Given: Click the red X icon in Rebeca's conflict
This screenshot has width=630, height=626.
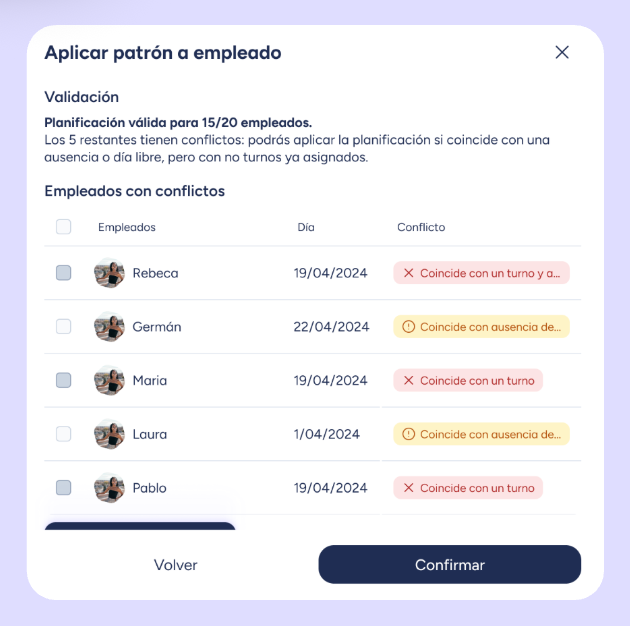Looking at the screenshot, I should point(408,273).
